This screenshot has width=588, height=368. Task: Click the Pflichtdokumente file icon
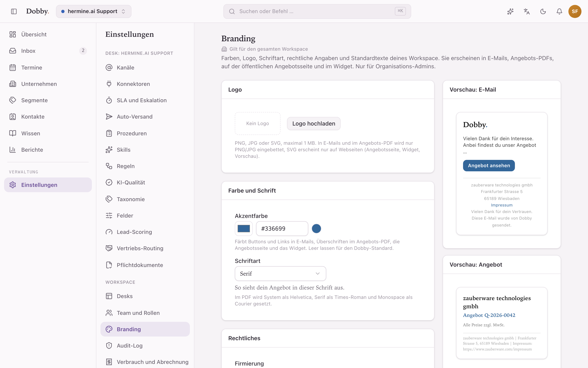[x=109, y=265]
